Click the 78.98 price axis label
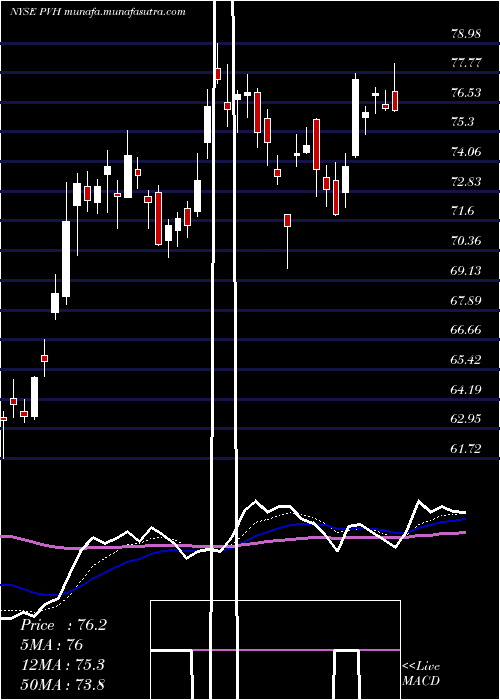Screen dimensions: 500x700 point(466,33)
